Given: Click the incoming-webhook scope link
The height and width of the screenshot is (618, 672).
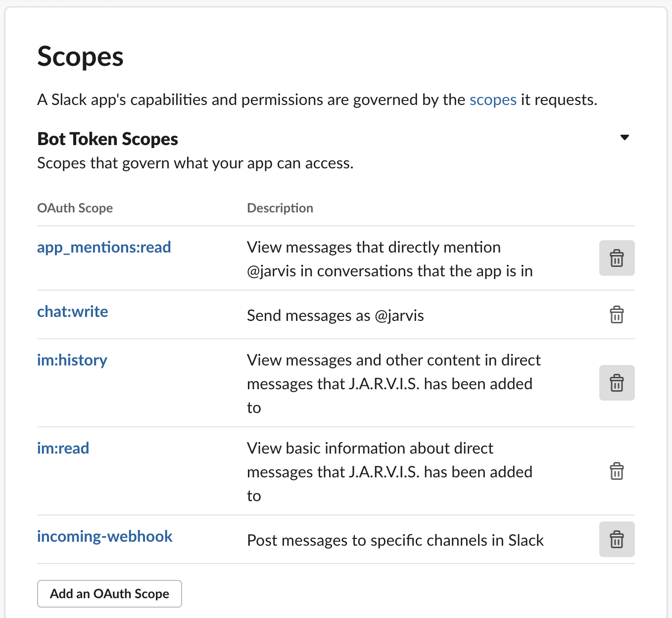Looking at the screenshot, I should [x=104, y=536].
